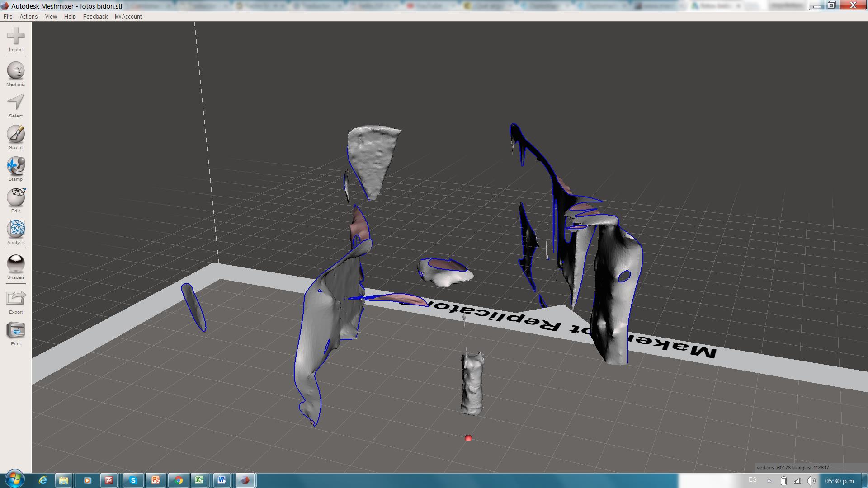Screen dimensions: 868x488
Task: Click the red pivot sphere in the viewport
Action: pos(468,438)
